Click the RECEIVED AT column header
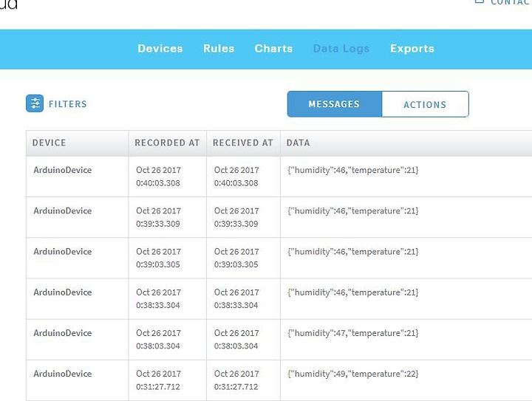Image resolution: width=532 pixels, height=401 pixels. [243, 143]
